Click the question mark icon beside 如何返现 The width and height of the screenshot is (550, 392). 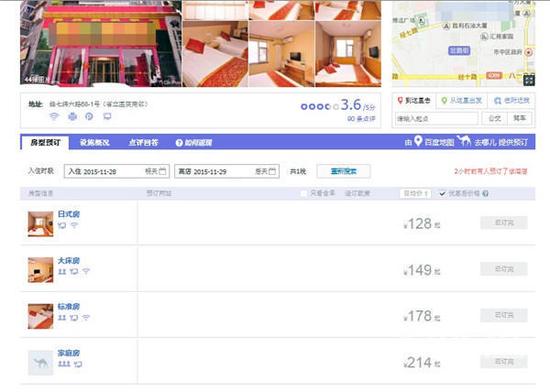pyautogui.click(x=179, y=143)
